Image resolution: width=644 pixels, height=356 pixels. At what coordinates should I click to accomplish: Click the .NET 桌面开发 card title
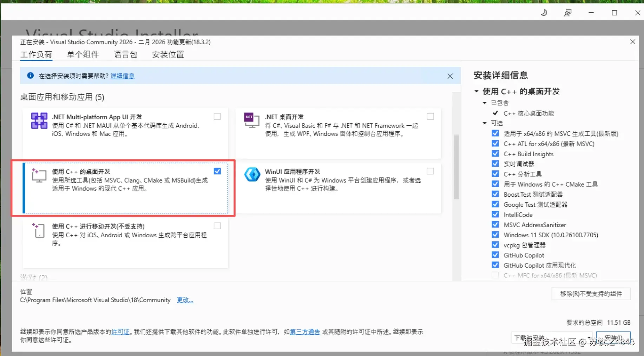[284, 117]
